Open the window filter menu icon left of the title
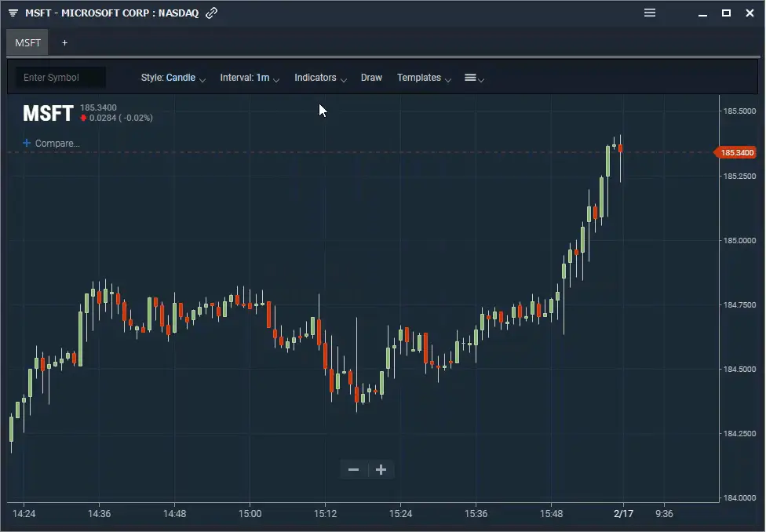 (13, 13)
